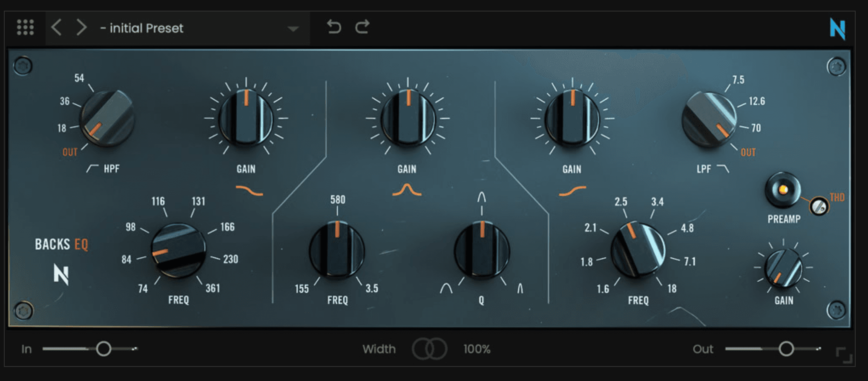Image resolution: width=868 pixels, height=381 pixels.
Task: Select the 2.1 high frequency mark
Action: pyautogui.click(x=590, y=228)
